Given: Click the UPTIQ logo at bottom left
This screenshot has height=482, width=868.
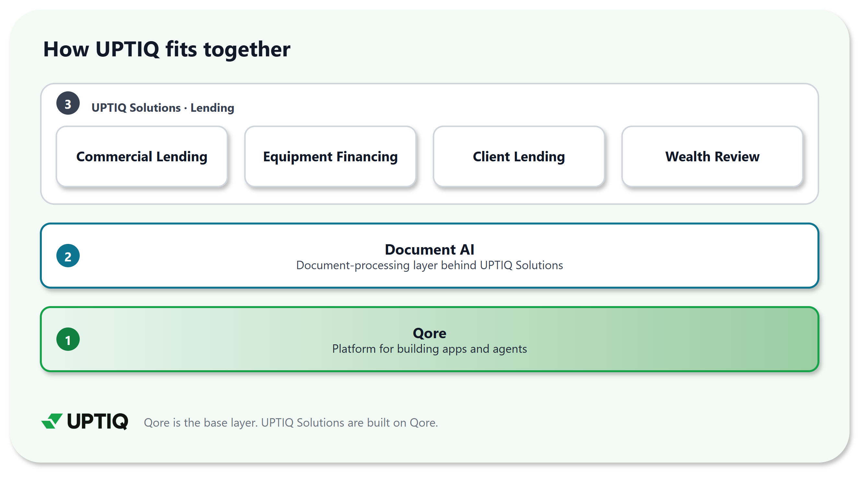Looking at the screenshot, I should pos(85,421).
